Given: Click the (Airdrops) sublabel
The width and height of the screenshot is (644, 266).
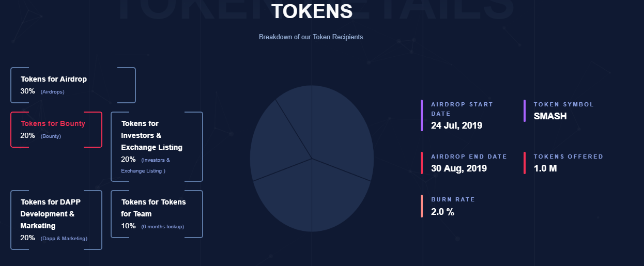Looking at the screenshot, I should tap(52, 92).
